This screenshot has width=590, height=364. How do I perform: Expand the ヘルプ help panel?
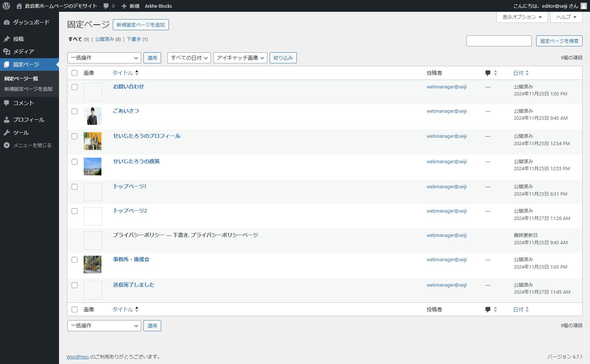pos(566,17)
